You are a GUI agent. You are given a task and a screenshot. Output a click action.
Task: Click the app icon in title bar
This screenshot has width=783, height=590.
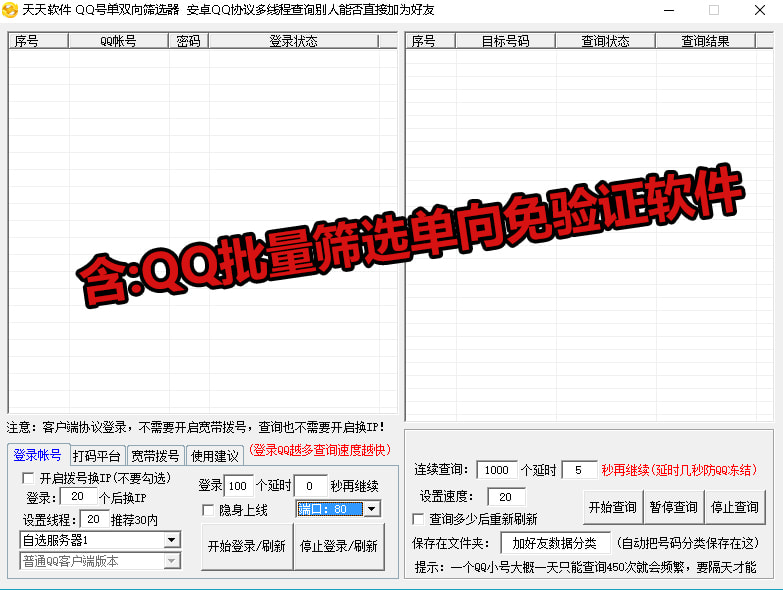(x=9, y=10)
